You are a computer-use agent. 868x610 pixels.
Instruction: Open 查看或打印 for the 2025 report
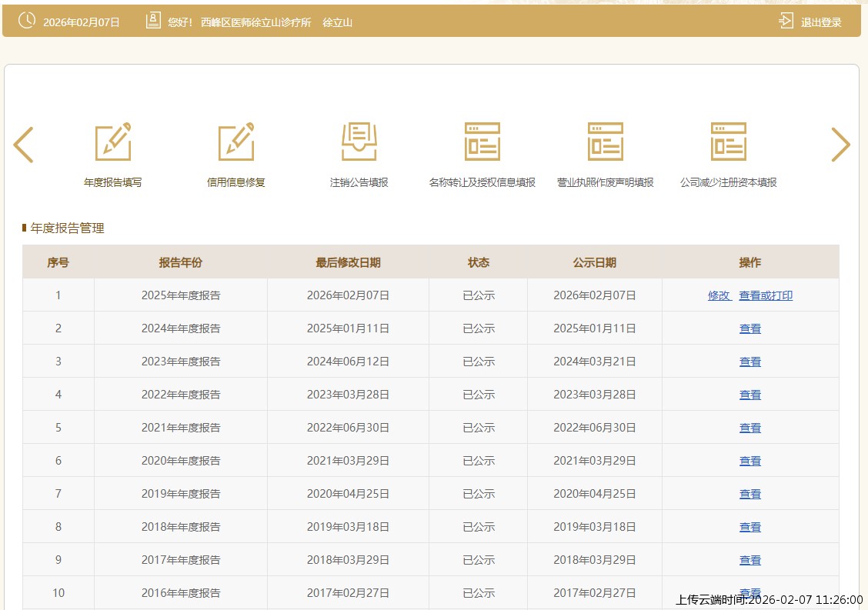(x=766, y=295)
